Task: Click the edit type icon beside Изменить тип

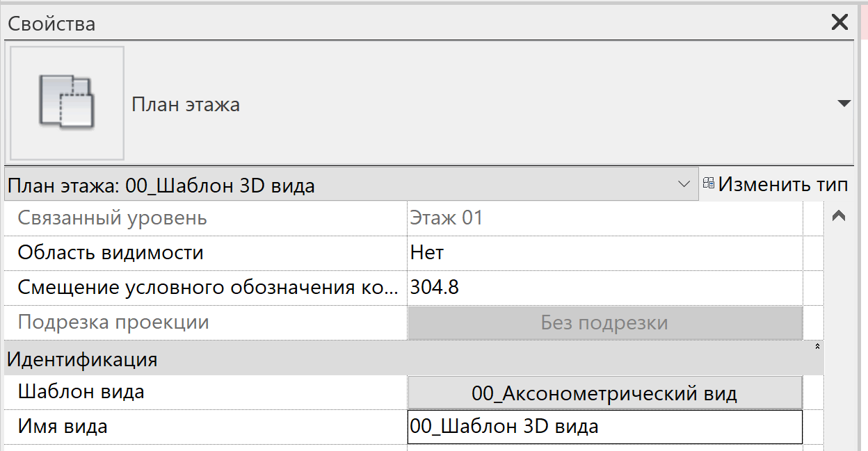Action: pos(709,184)
